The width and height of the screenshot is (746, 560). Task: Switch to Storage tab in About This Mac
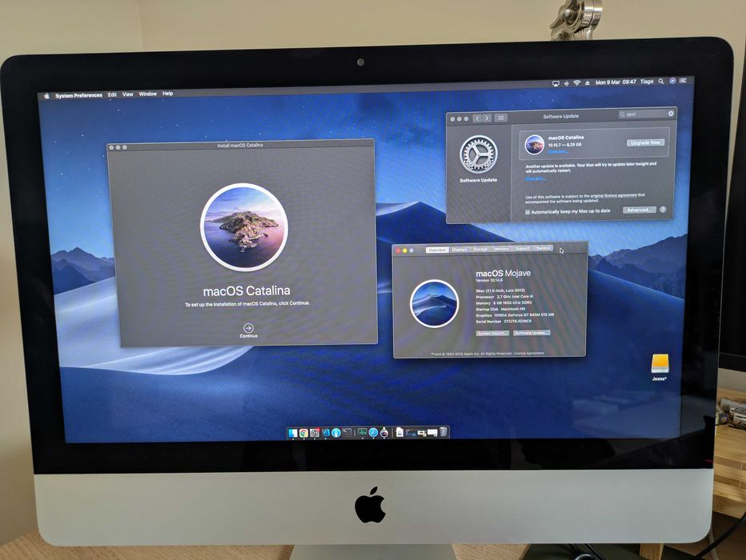click(x=480, y=249)
